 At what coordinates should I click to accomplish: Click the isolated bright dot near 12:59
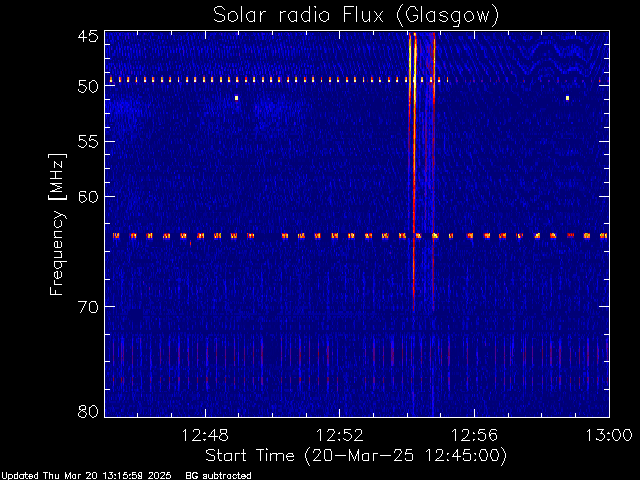[x=567, y=98]
